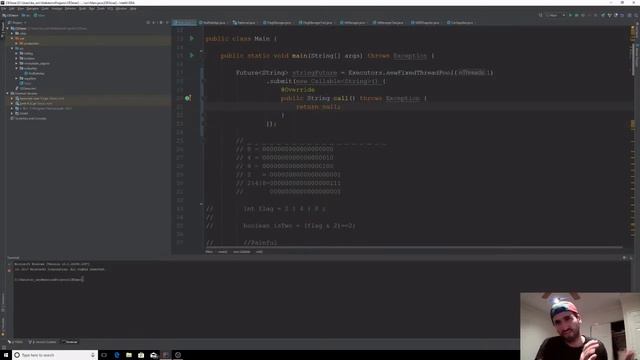The height and width of the screenshot is (360, 640).
Task: Add a new Terminal session
Action: pos(9,264)
